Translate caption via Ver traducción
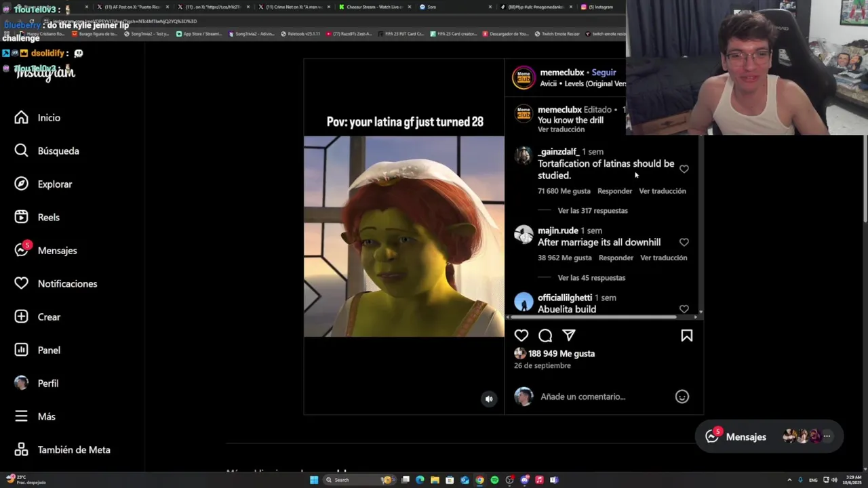Viewport: 868px width, 488px height. (x=561, y=129)
